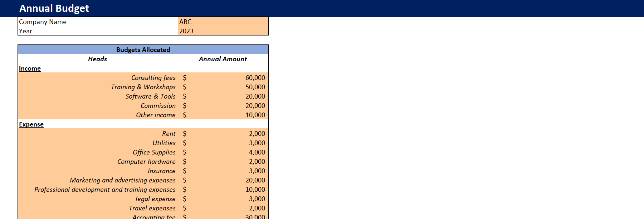Viewport: 644px width, 219px height.
Task: Select the Software & Tools label
Action: pyautogui.click(x=151, y=96)
